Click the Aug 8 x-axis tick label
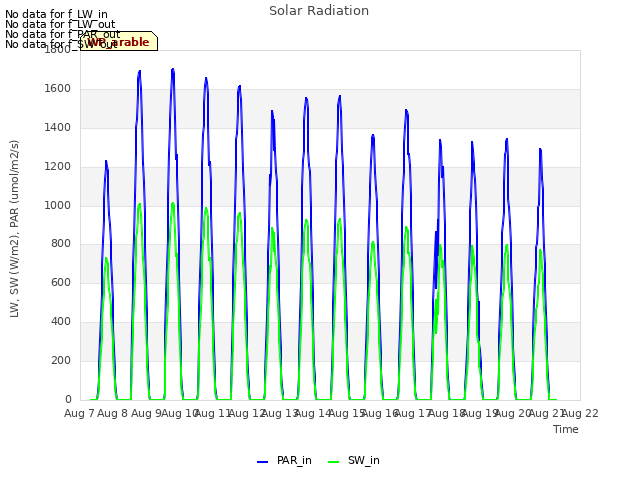Image resolution: width=640 pixels, height=480 pixels. click(113, 413)
